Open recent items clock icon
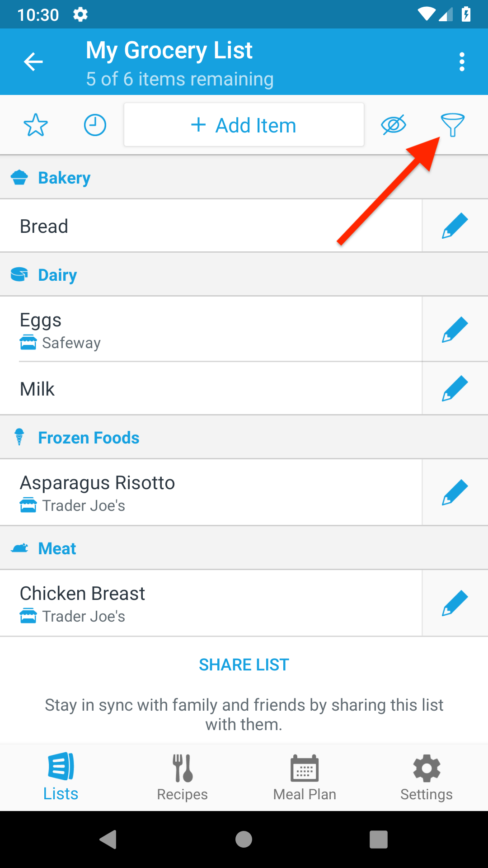 point(95,125)
